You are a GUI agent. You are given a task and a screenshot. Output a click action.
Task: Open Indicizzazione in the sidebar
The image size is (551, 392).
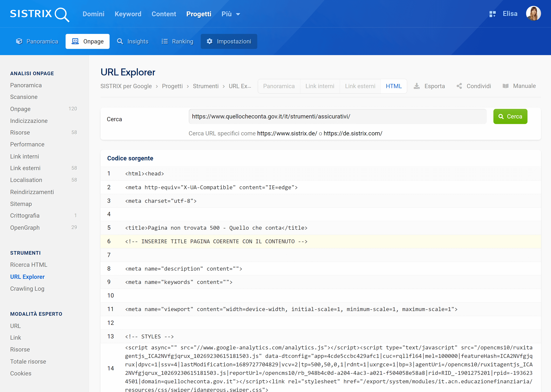pyautogui.click(x=29, y=121)
